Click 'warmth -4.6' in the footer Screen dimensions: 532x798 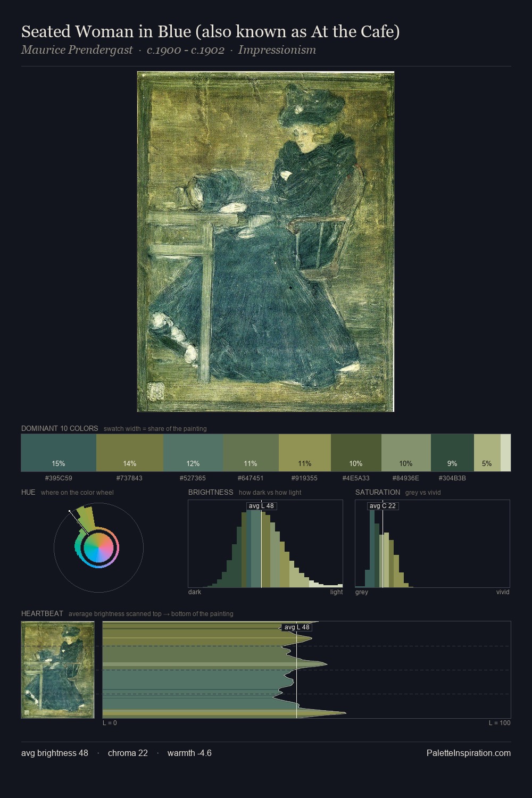pyautogui.click(x=189, y=753)
